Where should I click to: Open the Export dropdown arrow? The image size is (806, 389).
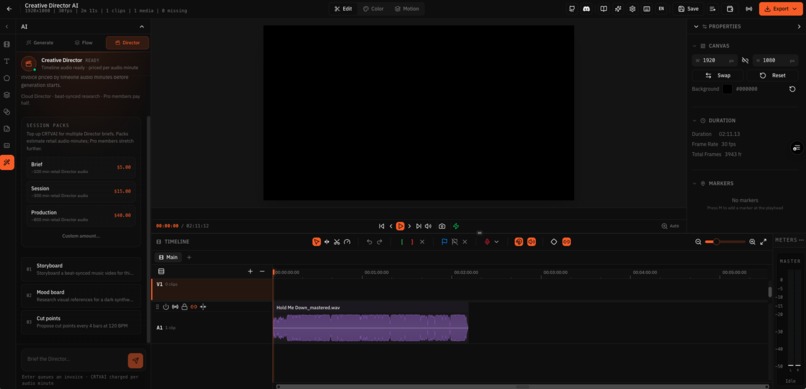795,9
